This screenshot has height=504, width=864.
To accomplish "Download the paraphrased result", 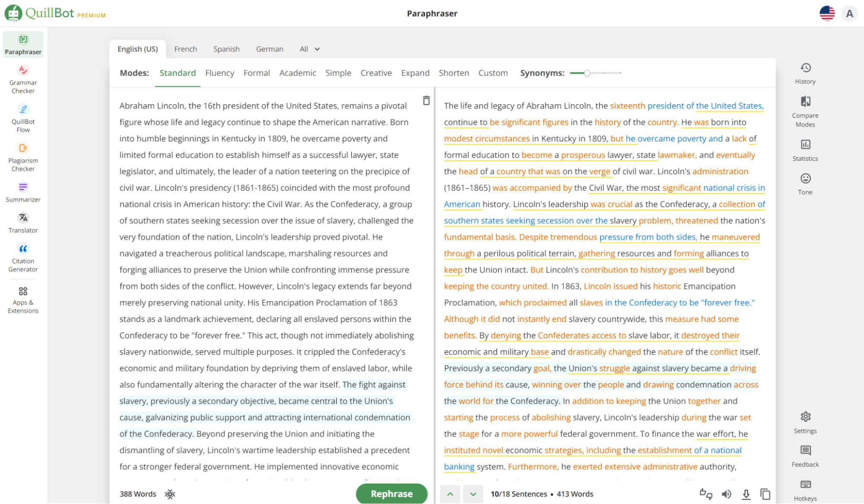I will tap(746, 494).
